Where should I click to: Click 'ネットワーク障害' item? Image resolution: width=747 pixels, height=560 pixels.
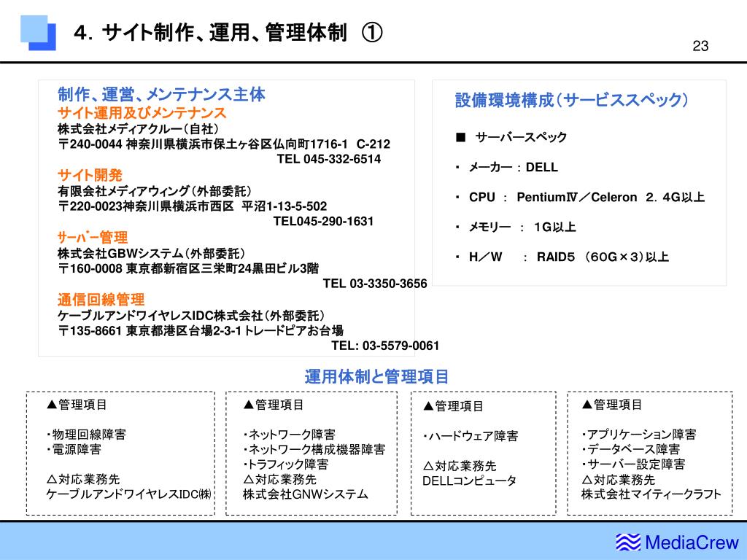(289, 435)
